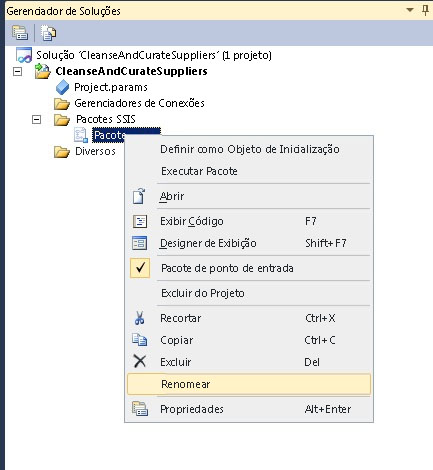The image size is (433, 470).
Task: Click the Show All Files toolbar icon
Action: tap(48, 33)
